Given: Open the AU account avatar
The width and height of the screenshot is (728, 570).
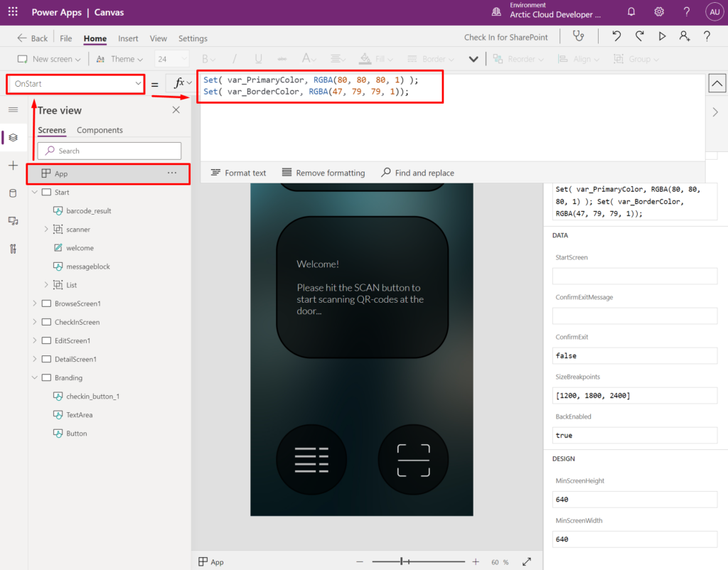Looking at the screenshot, I should click(714, 12).
